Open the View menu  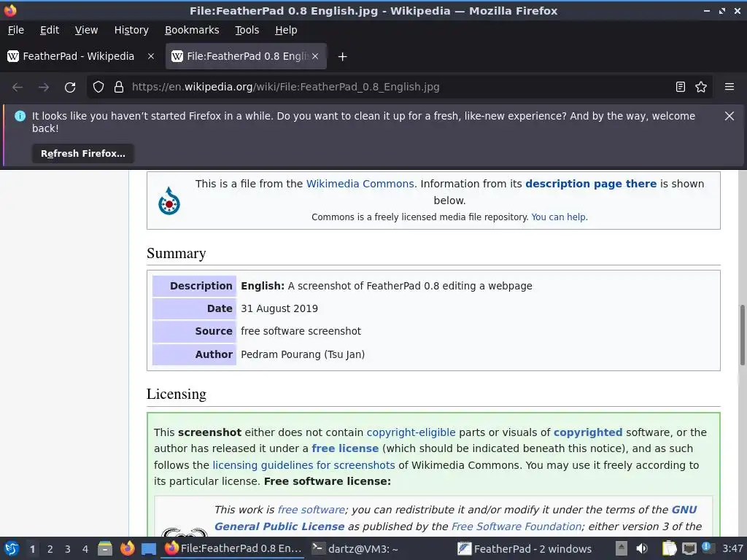click(x=86, y=30)
